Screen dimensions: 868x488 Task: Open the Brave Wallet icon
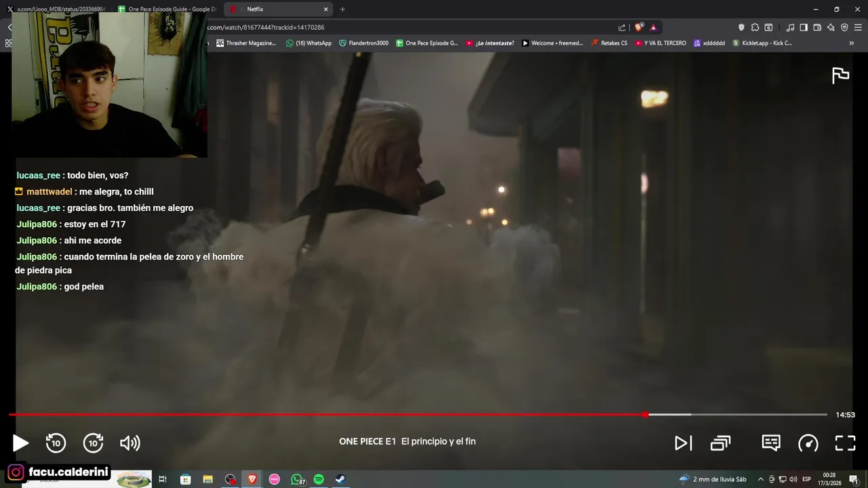[x=817, y=28]
